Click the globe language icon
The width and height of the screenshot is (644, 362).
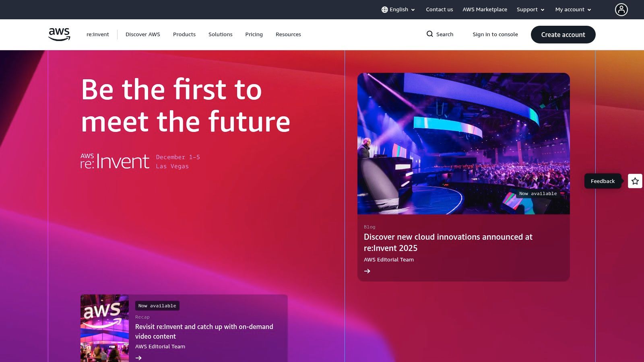click(385, 9)
